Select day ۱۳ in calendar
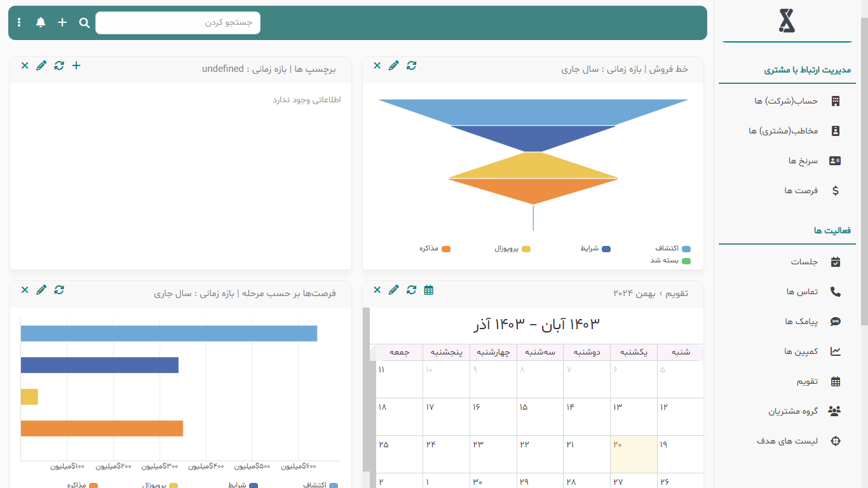868x488 pixels. click(634, 417)
